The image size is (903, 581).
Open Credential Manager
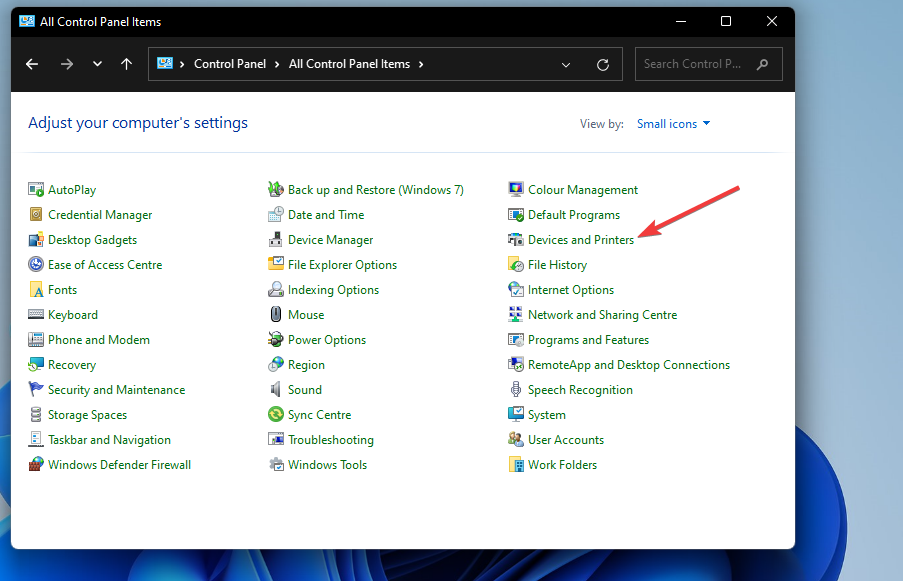[99, 214]
